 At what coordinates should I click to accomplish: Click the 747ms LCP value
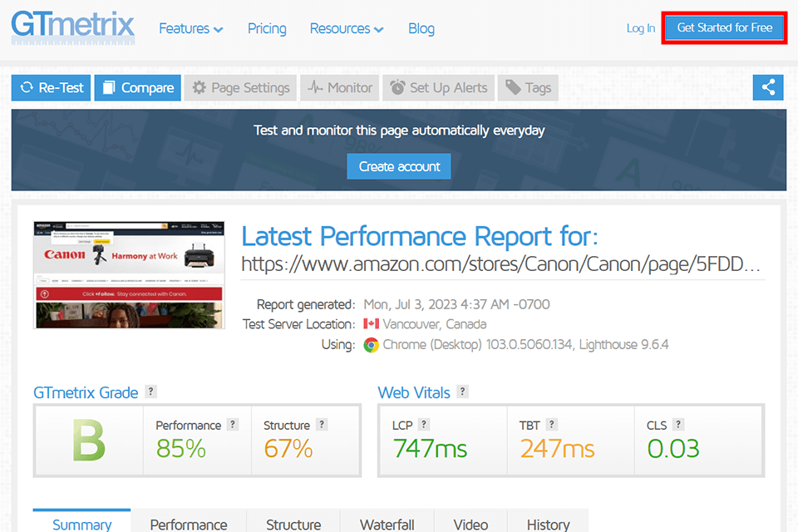pos(430,449)
